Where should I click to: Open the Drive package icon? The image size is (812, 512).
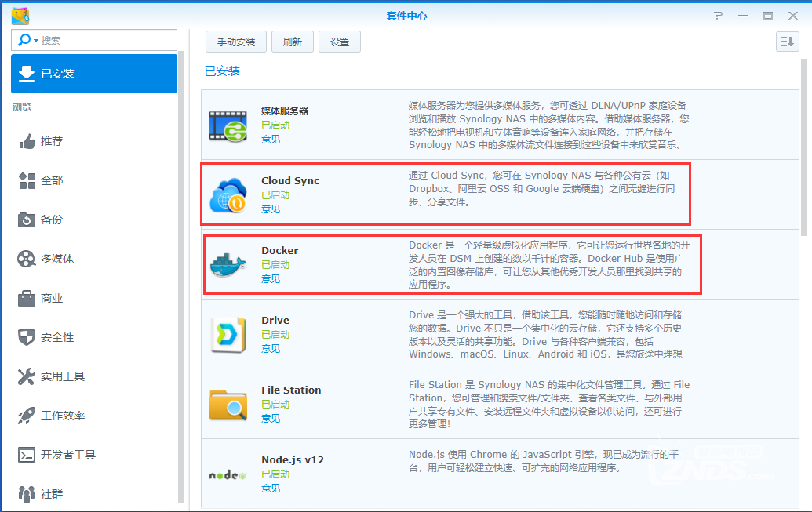228,335
